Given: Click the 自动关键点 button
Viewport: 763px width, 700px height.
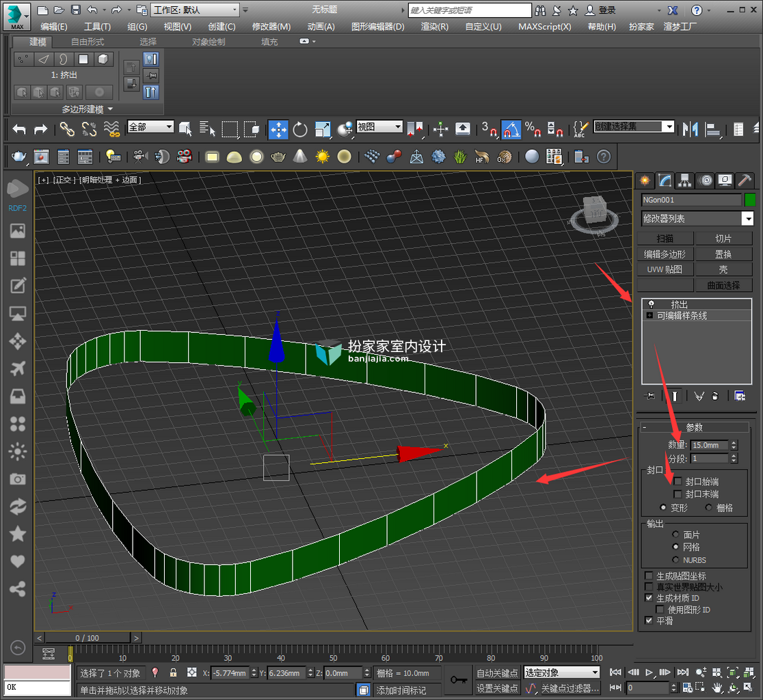Looking at the screenshot, I should [497, 673].
